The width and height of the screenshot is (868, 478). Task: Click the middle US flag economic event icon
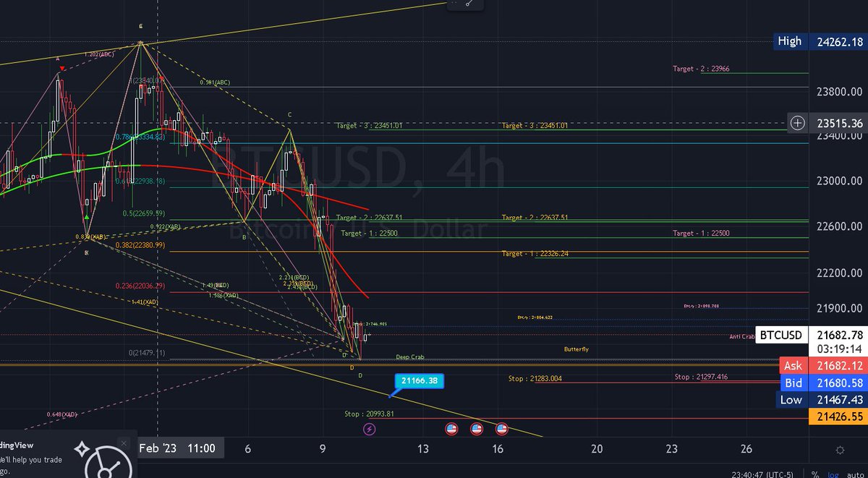coord(477,429)
